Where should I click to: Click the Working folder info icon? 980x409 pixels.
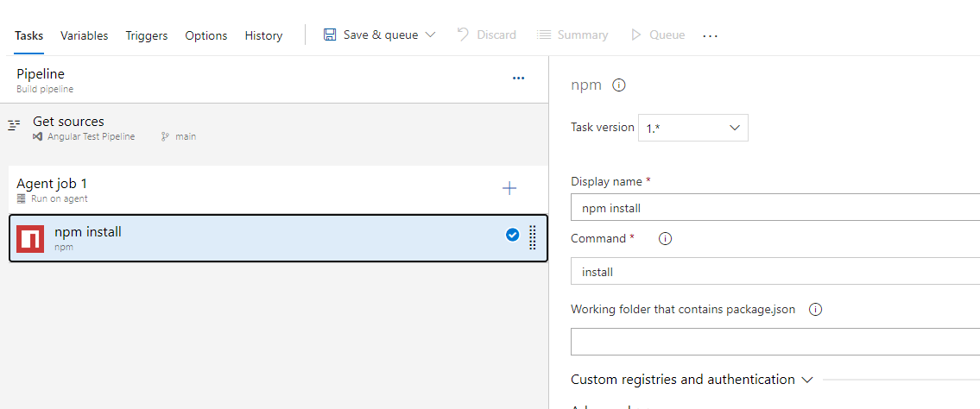pos(815,310)
